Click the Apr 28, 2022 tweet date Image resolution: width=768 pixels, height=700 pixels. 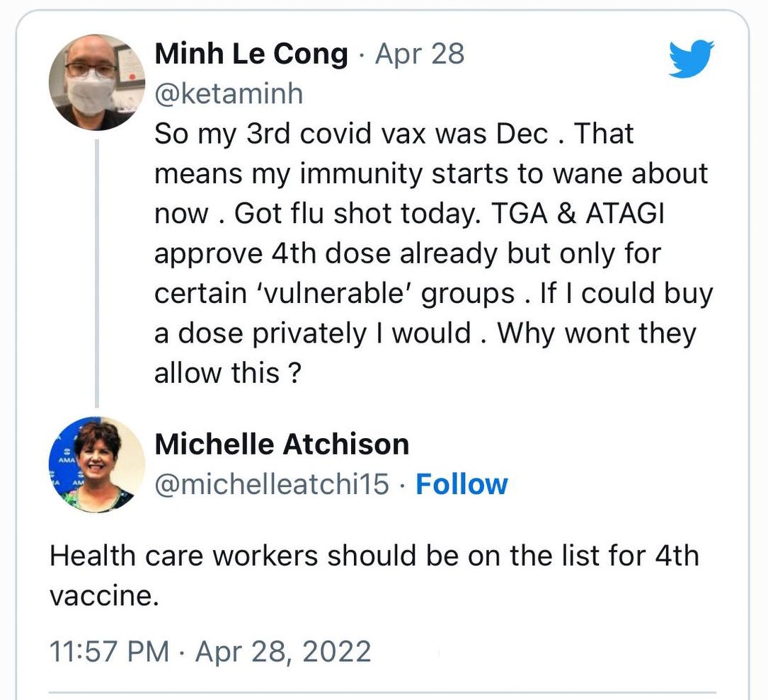[283, 652]
